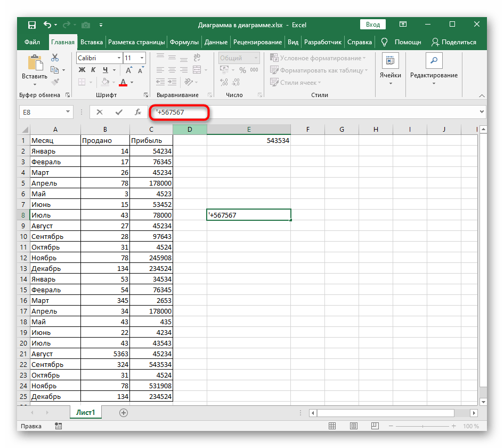
Task: Click the Вход sign-in button
Action: [x=373, y=25]
